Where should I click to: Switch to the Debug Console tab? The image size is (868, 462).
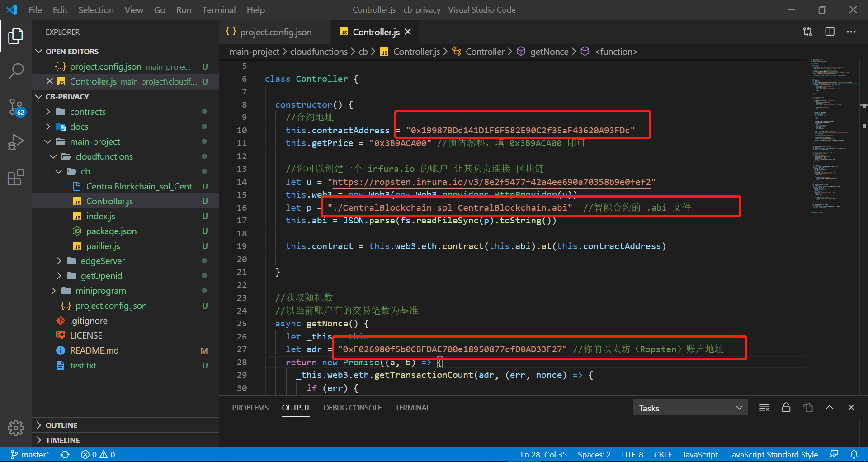[x=353, y=408]
